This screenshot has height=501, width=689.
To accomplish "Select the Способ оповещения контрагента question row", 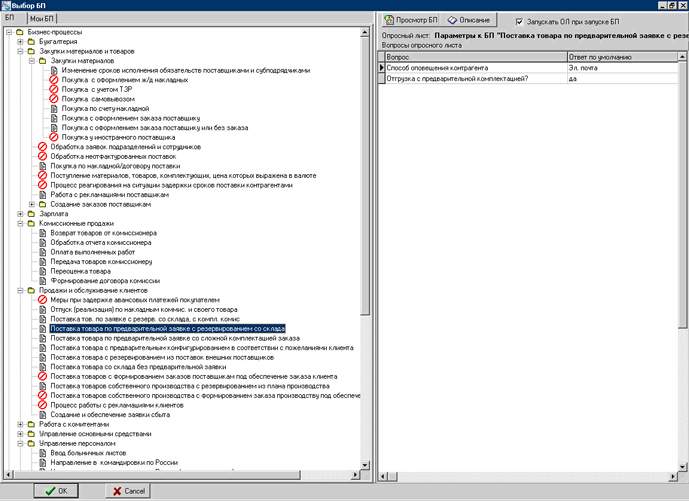I will tap(476, 68).
